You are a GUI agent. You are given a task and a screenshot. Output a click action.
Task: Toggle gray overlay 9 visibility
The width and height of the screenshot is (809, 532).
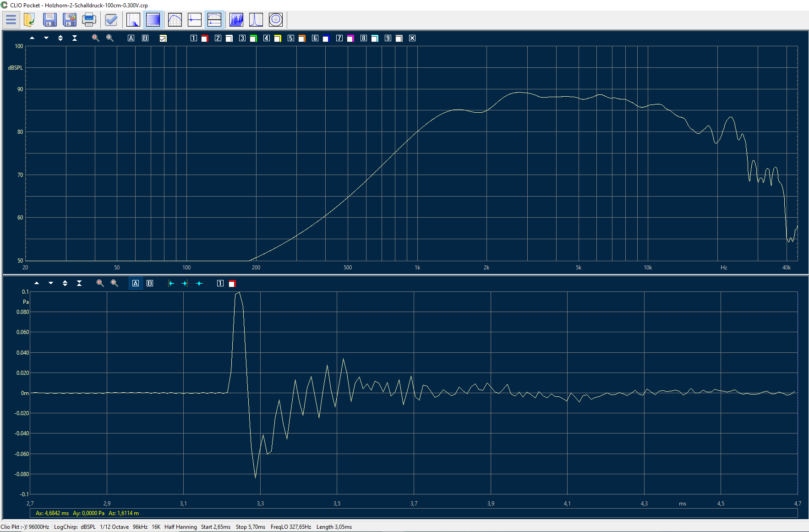[x=399, y=38]
